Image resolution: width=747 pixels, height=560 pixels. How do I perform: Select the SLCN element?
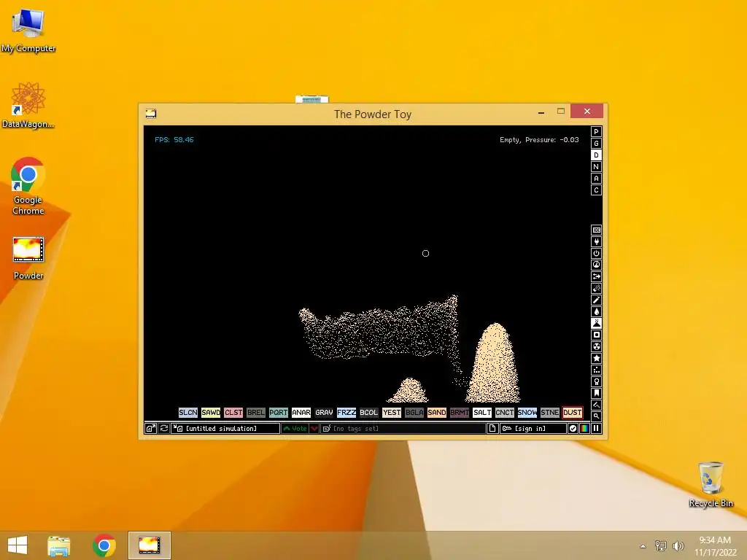click(187, 413)
